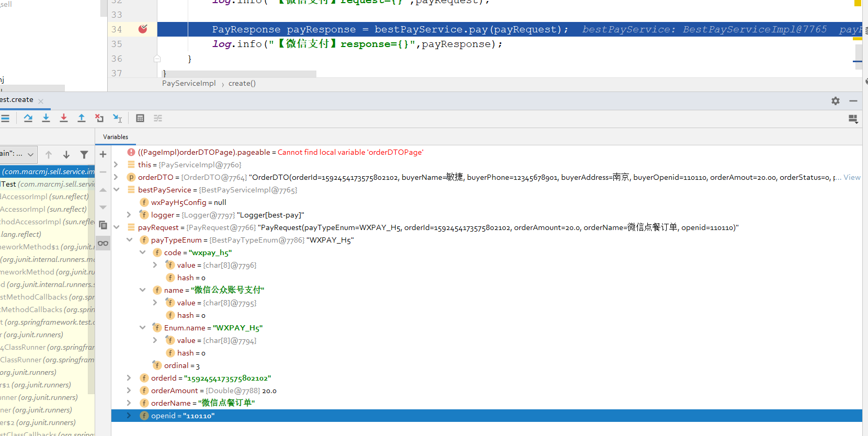868x436 pixels.
Task: Expand the selected openid node
Action: point(129,416)
